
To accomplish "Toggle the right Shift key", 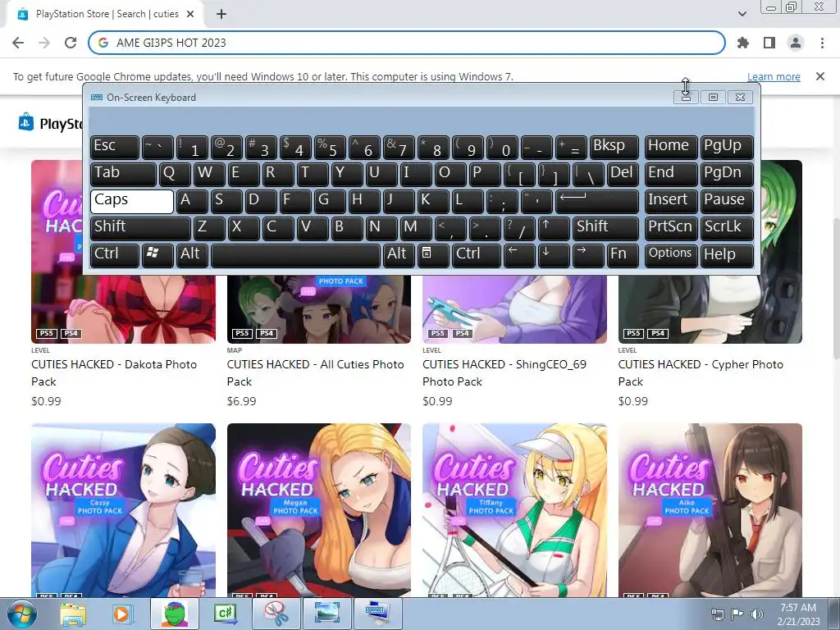I will coord(606,228).
